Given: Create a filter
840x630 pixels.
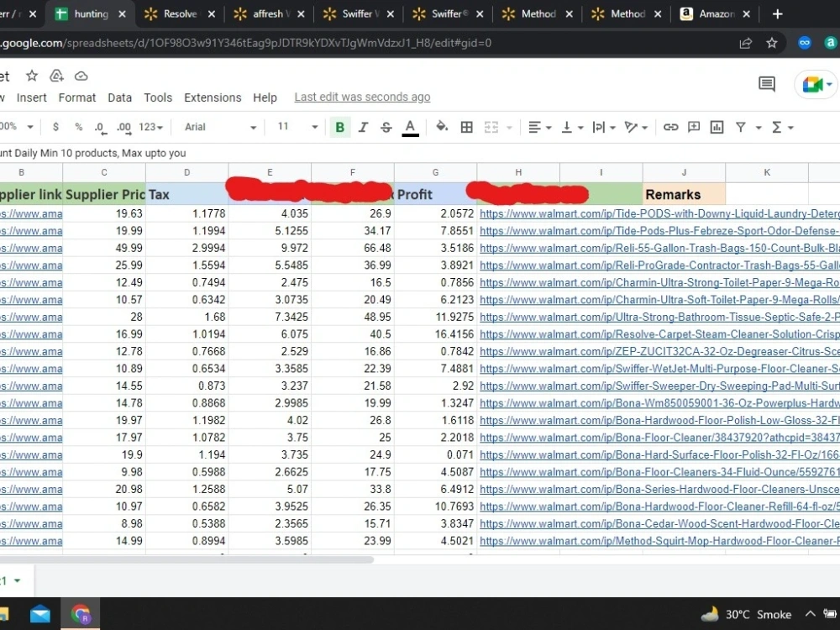Looking at the screenshot, I should tap(741, 127).
